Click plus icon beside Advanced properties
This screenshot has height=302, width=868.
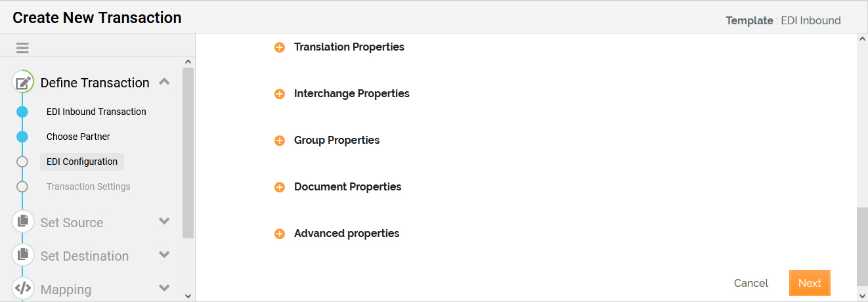click(x=280, y=234)
